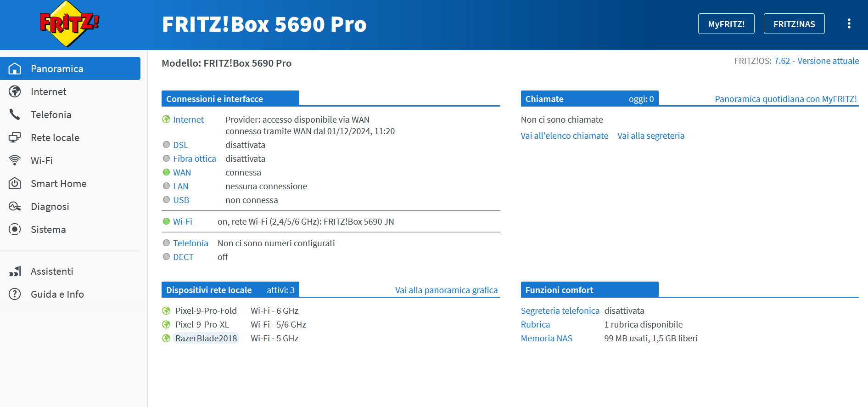Select the Pixel-9-Pro-XL device

[x=202, y=324]
